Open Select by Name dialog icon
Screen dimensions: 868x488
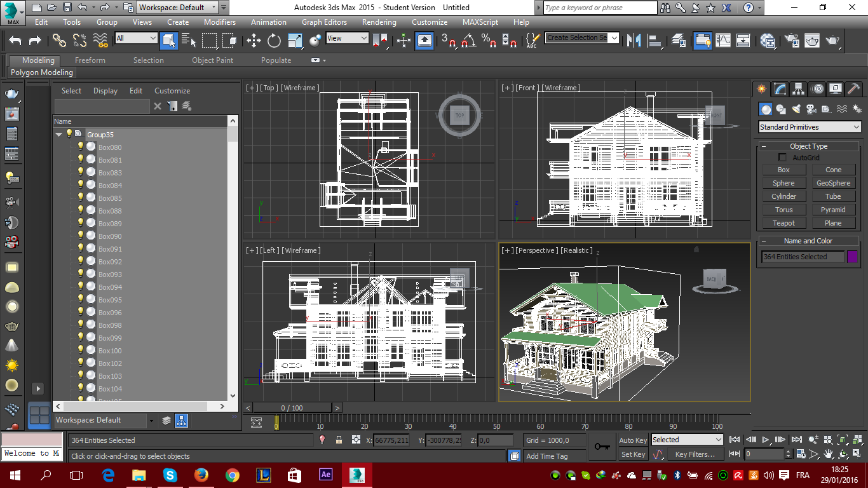click(189, 41)
